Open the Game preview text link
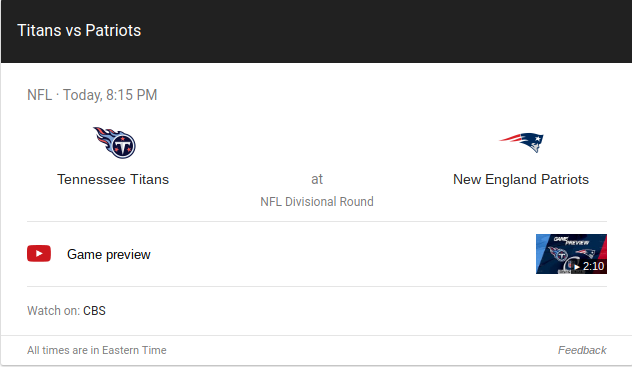Screen dimensions: 632x367 pyautogui.click(x=108, y=255)
